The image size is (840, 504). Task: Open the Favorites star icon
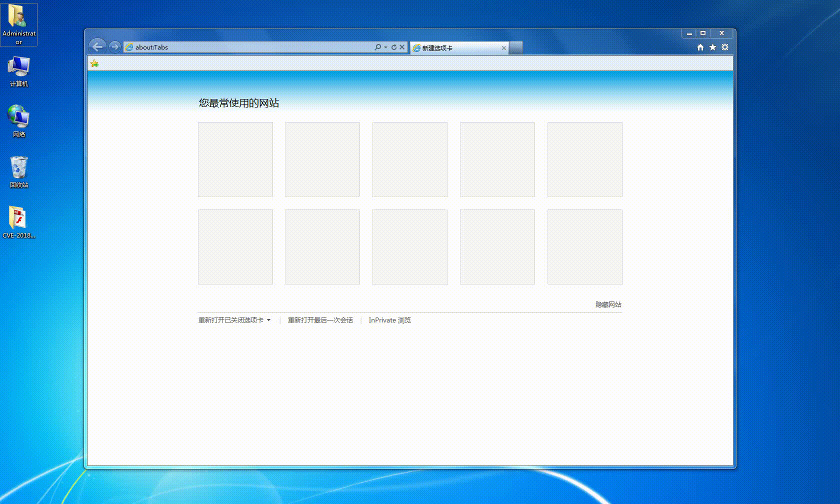[x=713, y=47]
